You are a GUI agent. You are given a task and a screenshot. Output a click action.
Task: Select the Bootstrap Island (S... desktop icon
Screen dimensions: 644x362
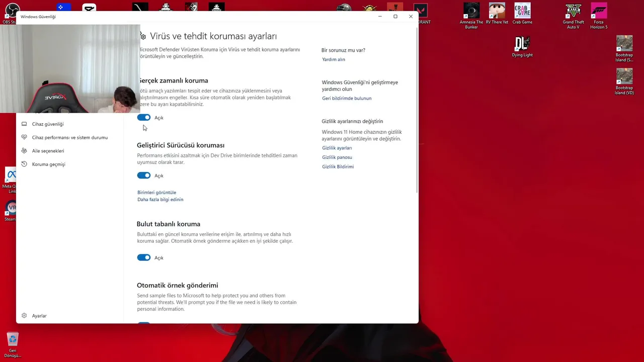pyautogui.click(x=624, y=49)
